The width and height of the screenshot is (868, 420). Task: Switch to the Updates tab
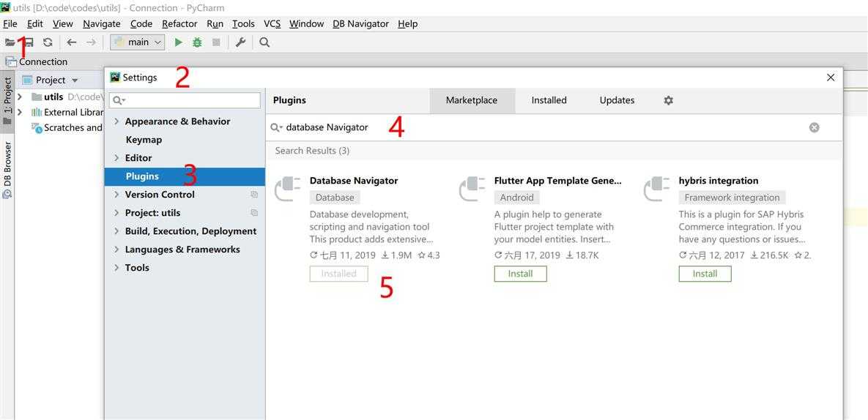click(617, 100)
